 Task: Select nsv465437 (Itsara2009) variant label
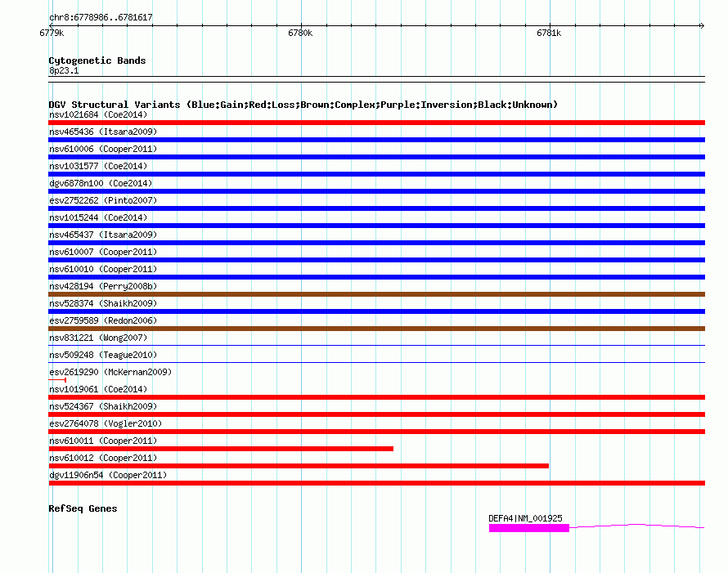[x=103, y=235]
